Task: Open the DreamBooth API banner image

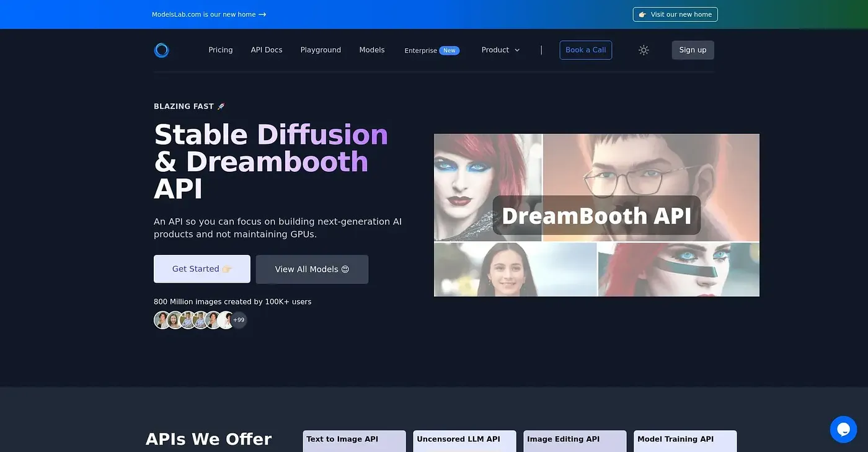Action: click(x=596, y=215)
